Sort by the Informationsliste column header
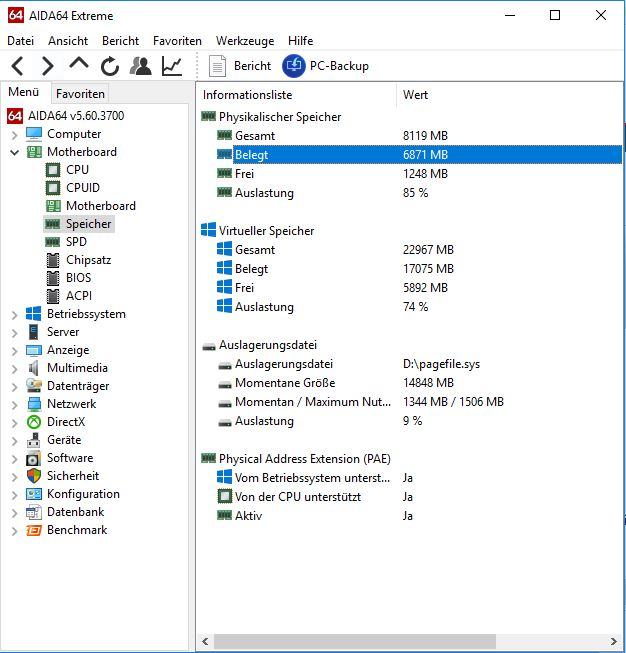This screenshot has height=653, width=626. tap(296, 95)
